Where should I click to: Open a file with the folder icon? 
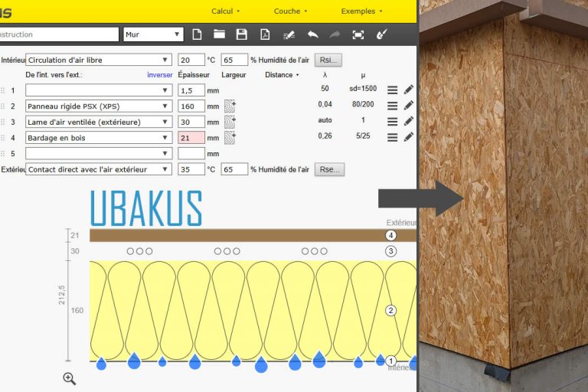point(219,34)
